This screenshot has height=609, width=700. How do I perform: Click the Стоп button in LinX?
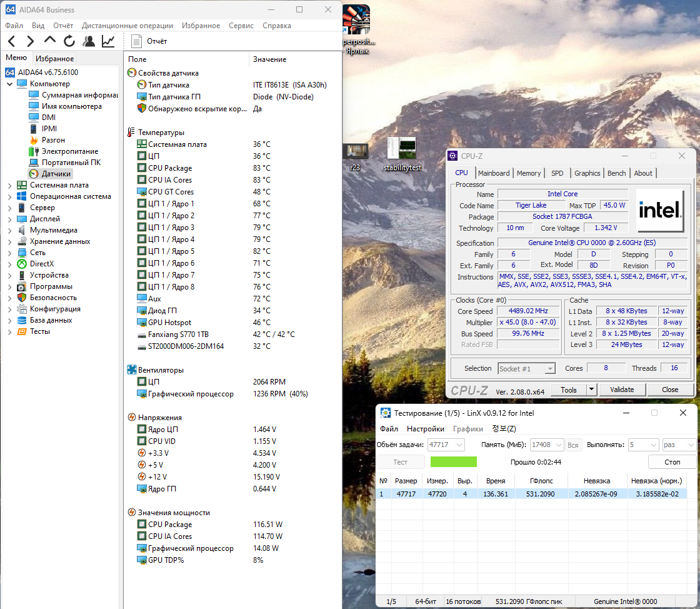click(x=672, y=462)
